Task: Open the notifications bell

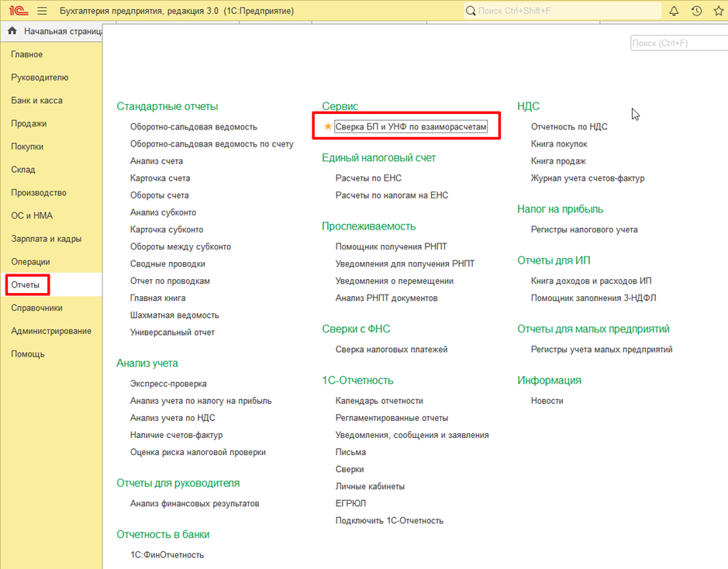Action: (x=674, y=11)
